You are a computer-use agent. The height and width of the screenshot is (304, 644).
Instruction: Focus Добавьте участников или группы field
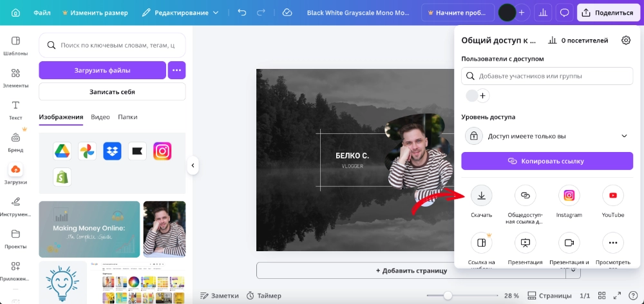click(x=547, y=76)
